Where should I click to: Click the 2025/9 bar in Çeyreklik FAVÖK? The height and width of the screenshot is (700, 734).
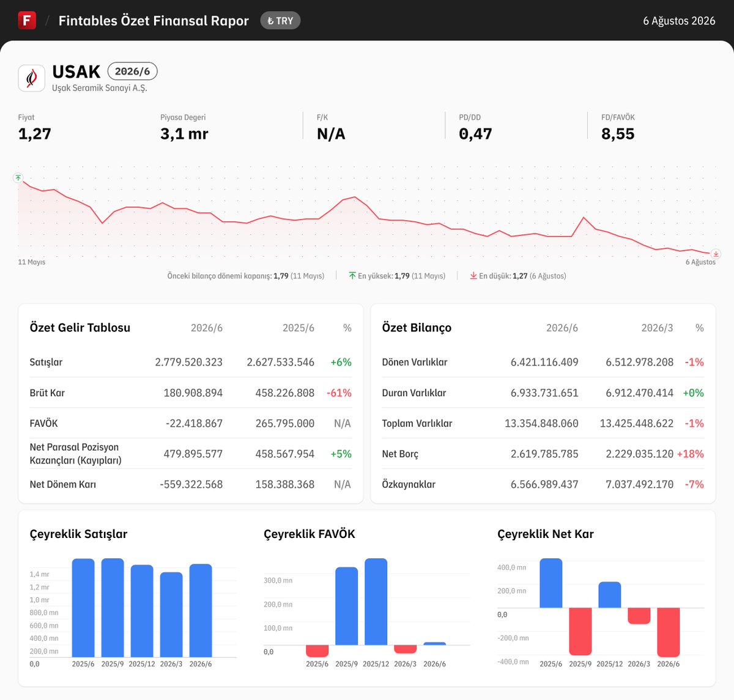point(347,606)
